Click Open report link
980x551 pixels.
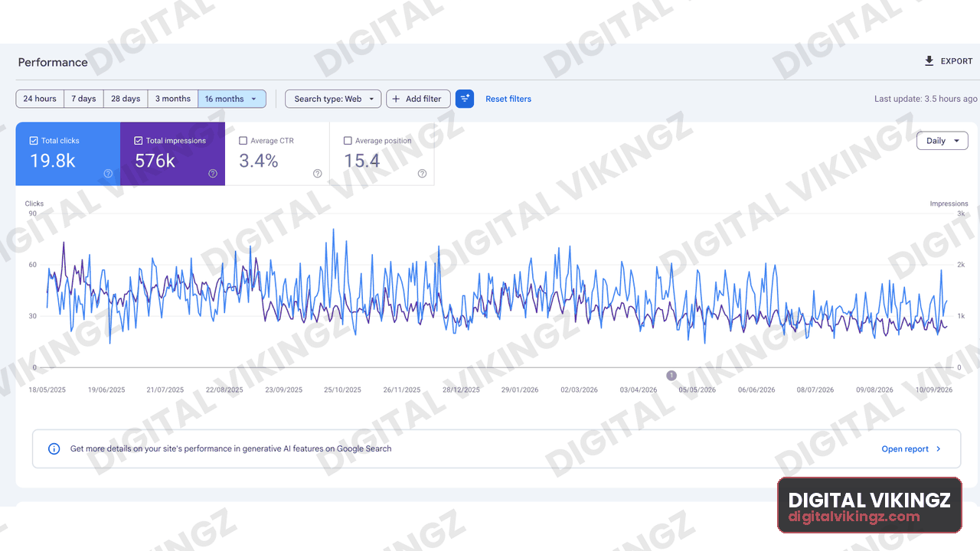point(905,449)
